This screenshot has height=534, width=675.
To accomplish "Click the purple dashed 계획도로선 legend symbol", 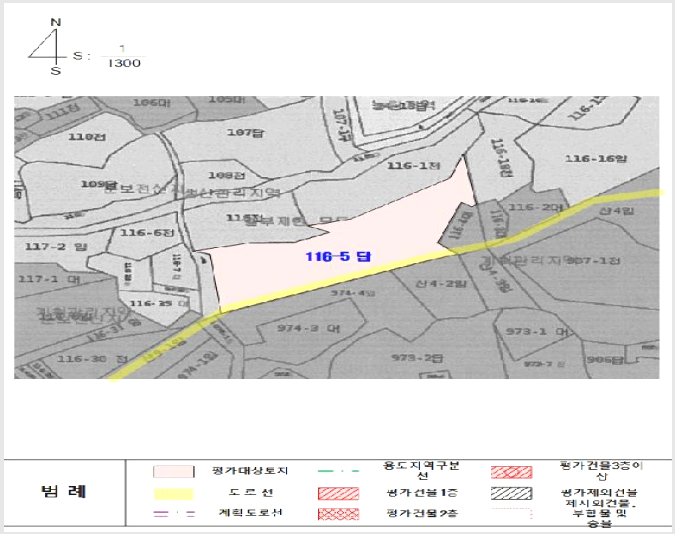I will pyautogui.click(x=174, y=514).
